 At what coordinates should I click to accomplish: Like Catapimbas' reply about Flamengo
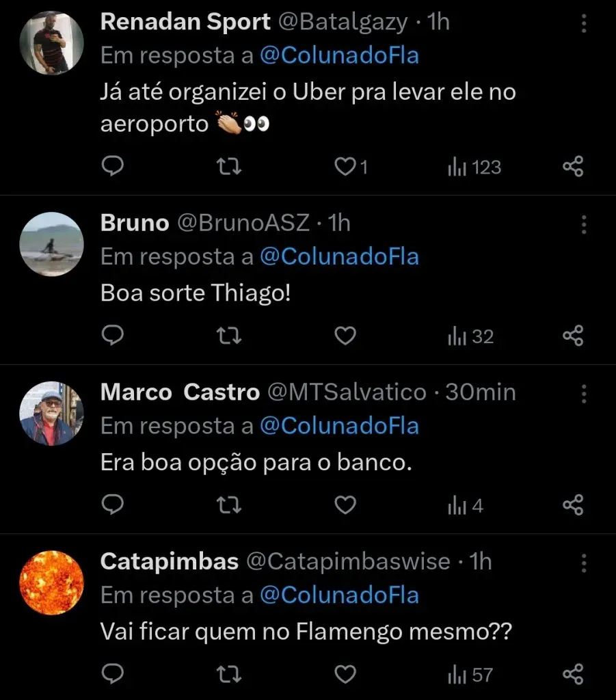(x=345, y=675)
